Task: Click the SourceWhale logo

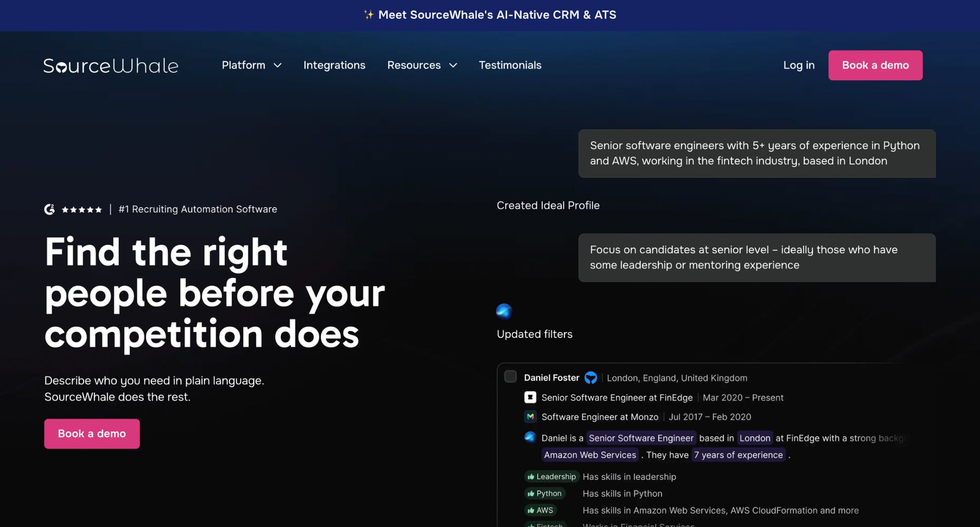Action: (x=111, y=66)
